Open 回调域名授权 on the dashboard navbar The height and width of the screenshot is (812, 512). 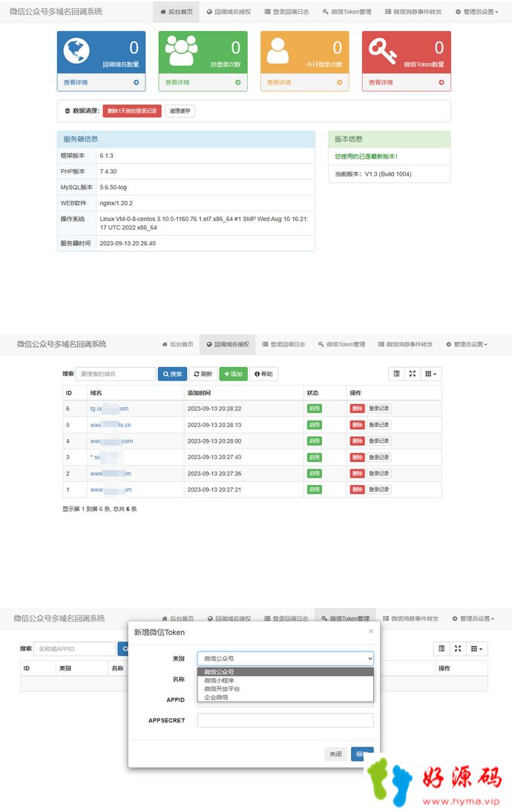[x=229, y=11]
